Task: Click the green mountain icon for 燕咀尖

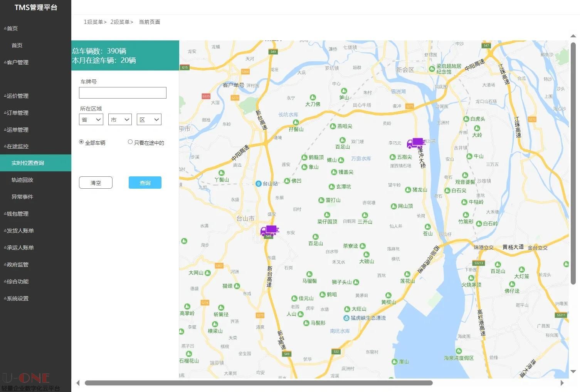Action: [333, 126]
